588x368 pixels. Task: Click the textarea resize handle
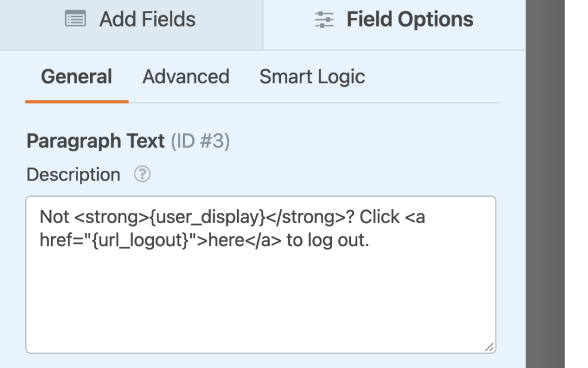point(489,348)
